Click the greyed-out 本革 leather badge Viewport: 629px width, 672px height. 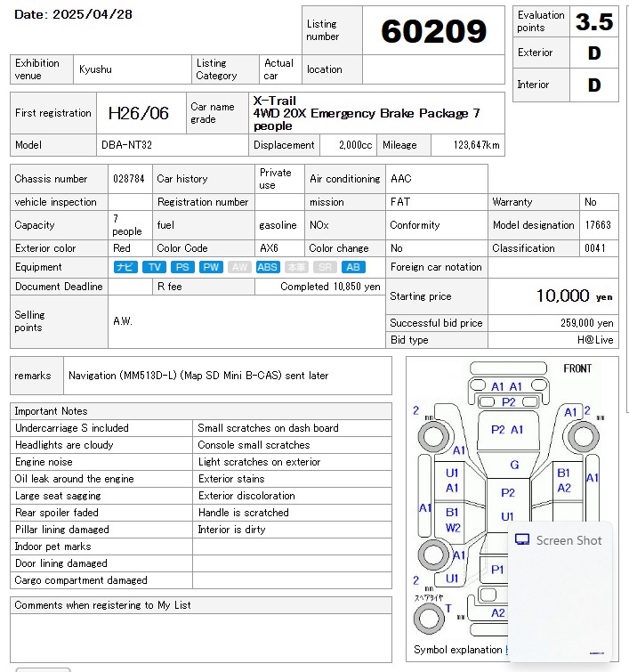click(296, 267)
